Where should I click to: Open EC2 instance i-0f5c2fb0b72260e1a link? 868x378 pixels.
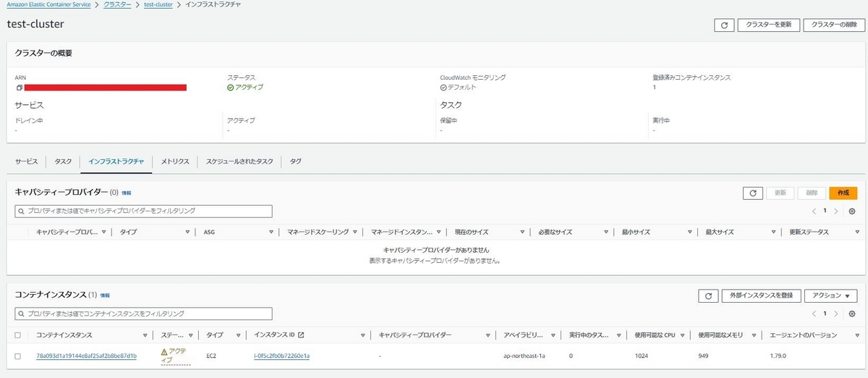(281, 356)
